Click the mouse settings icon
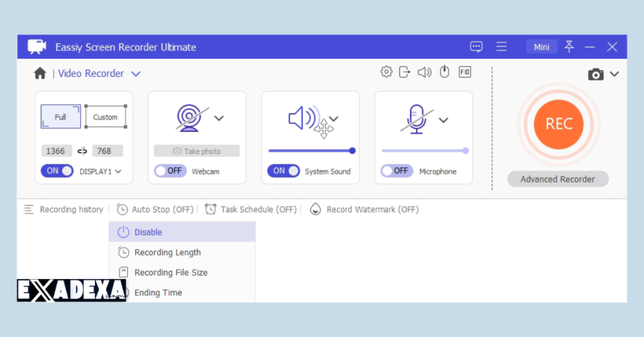Viewport: 644px width, 337px height. click(445, 72)
